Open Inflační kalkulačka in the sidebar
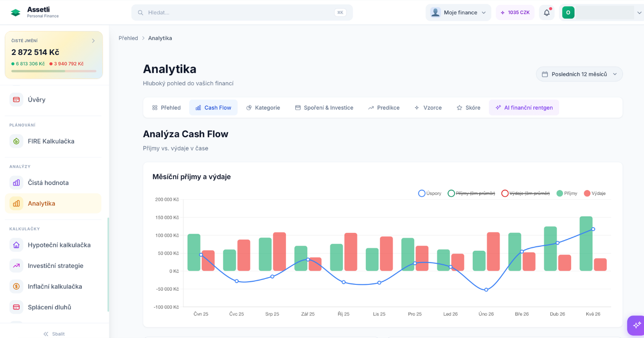644x338 pixels. (53, 287)
